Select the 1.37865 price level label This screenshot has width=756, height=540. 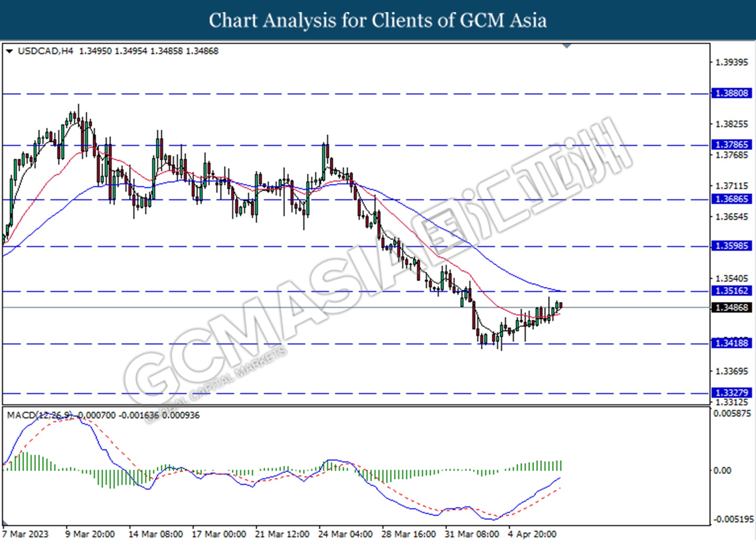click(732, 145)
